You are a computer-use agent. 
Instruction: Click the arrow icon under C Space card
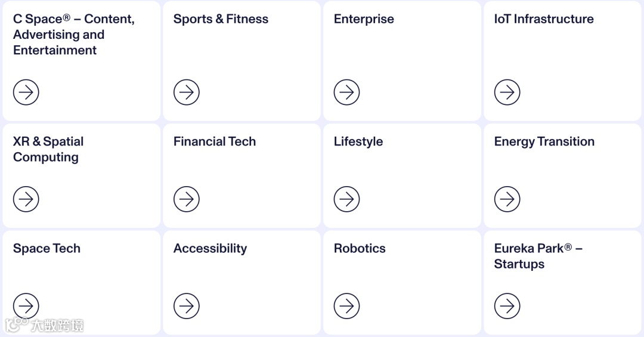coord(26,92)
